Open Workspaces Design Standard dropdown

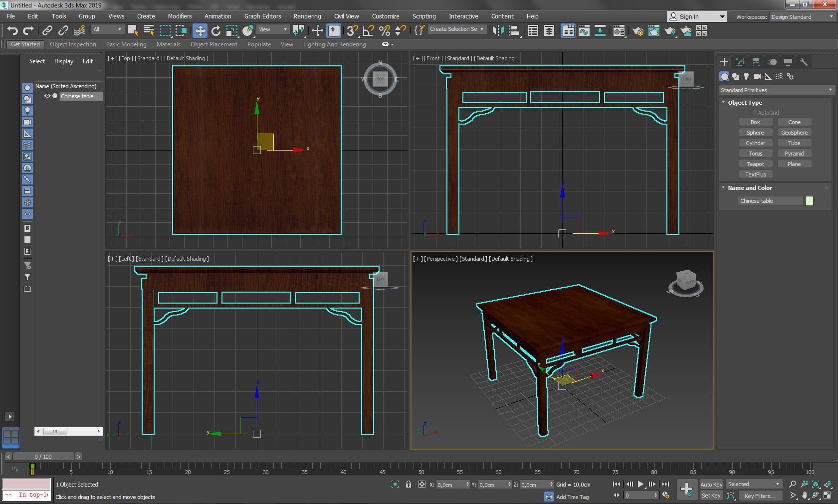803,17
